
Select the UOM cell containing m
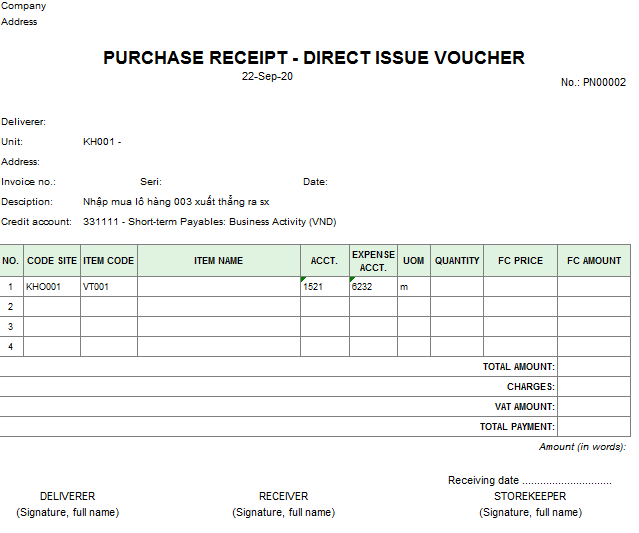pyautogui.click(x=413, y=287)
